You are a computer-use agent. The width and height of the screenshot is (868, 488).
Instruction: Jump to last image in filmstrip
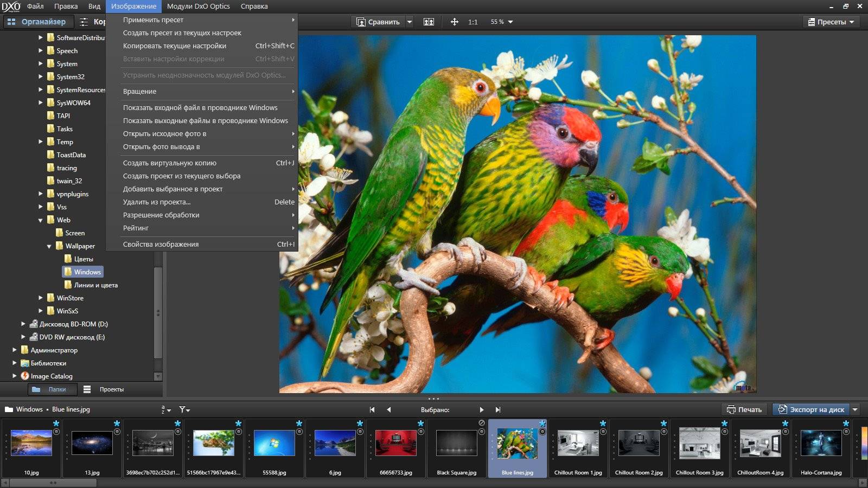pyautogui.click(x=498, y=410)
